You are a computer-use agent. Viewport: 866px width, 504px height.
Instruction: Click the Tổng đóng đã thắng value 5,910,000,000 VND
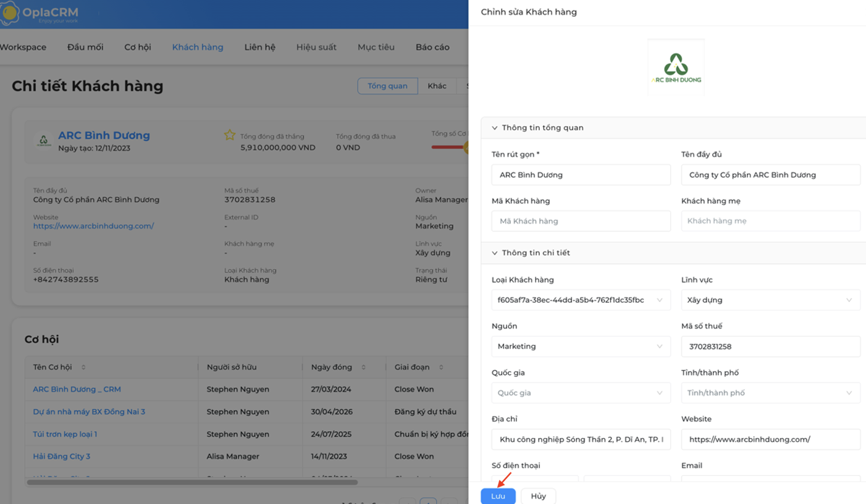point(277,148)
